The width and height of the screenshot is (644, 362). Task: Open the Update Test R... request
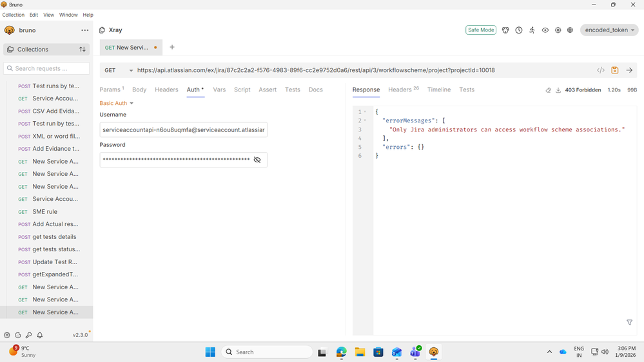(46, 262)
